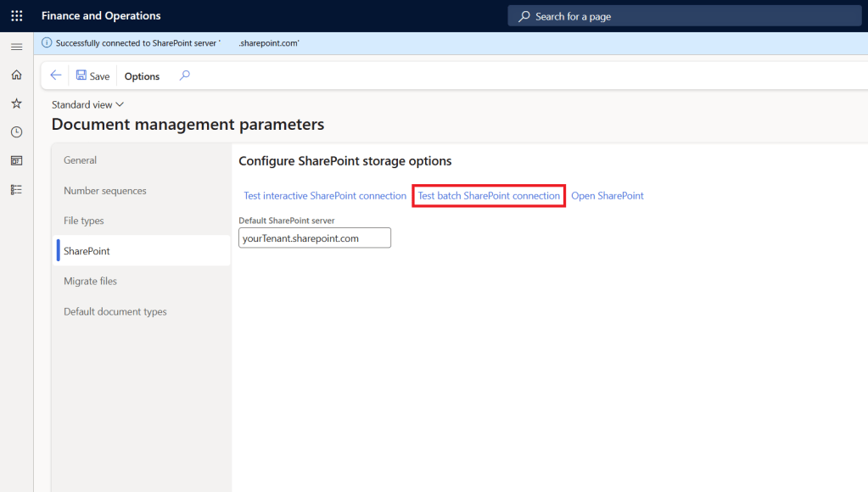Image resolution: width=868 pixels, height=492 pixels.
Task: Save the document management parameters
Action: coord(92,76)
